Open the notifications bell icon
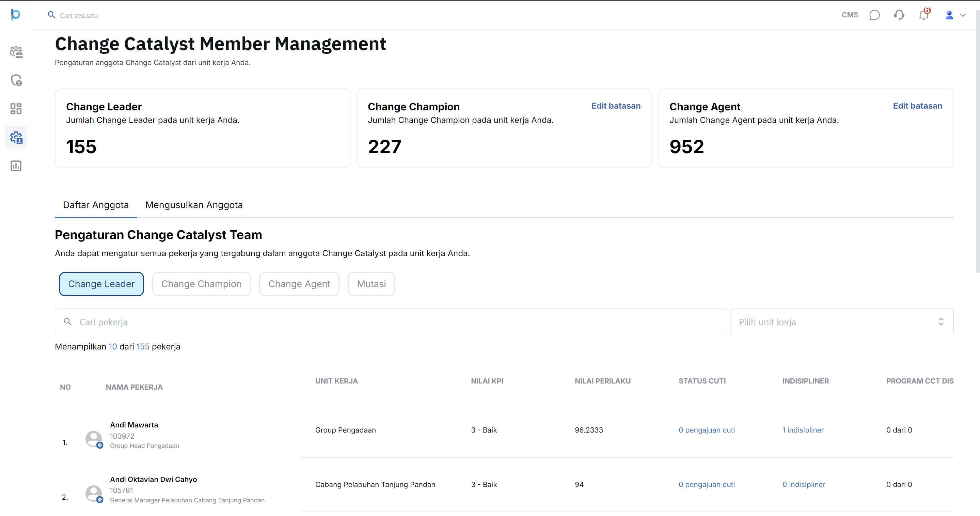Image resolution: width=980 pixels, height=516 pixels. click(x=924, y=15)
